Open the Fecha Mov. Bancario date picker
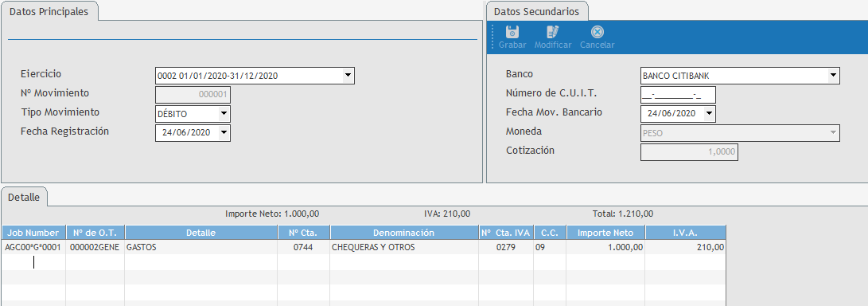868x306 pixels. tap(709, 114)
